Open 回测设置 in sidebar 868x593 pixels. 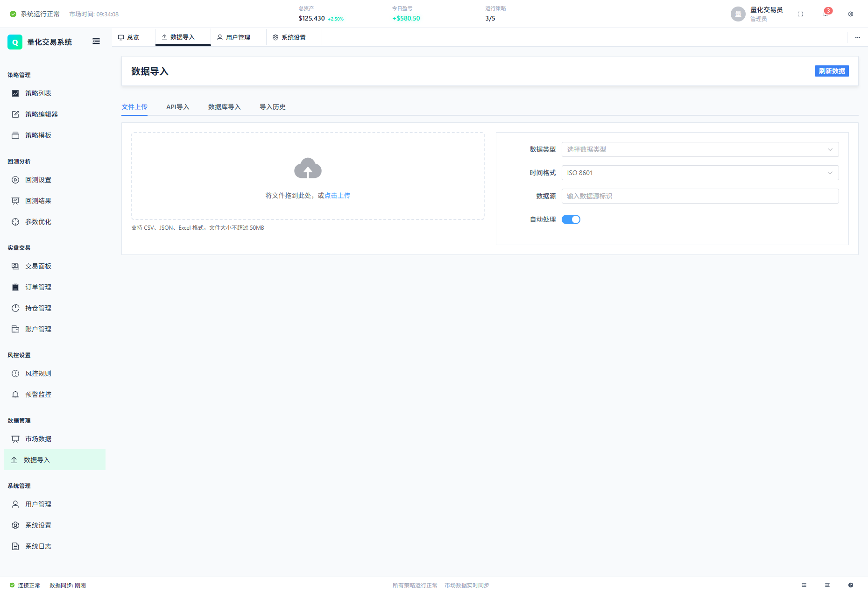pyautogui.click(x=55, y=180)
